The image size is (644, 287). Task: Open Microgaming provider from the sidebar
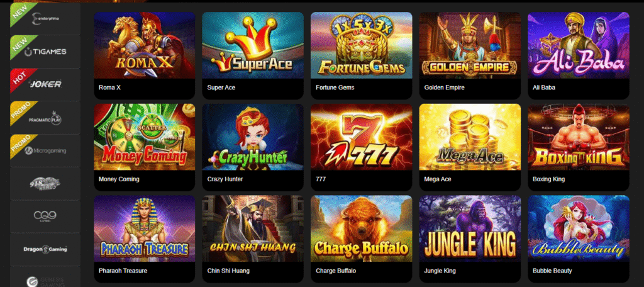click(45, 150)
